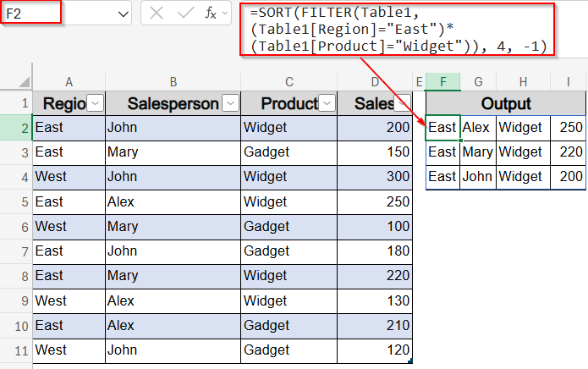This screenshot has height=369, width=588.
Task: Select output cell John in column G
Action: (478, 177)
